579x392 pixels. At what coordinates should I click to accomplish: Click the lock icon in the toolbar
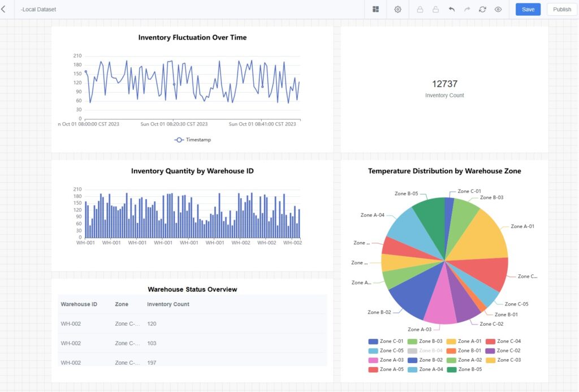point(419,10)
